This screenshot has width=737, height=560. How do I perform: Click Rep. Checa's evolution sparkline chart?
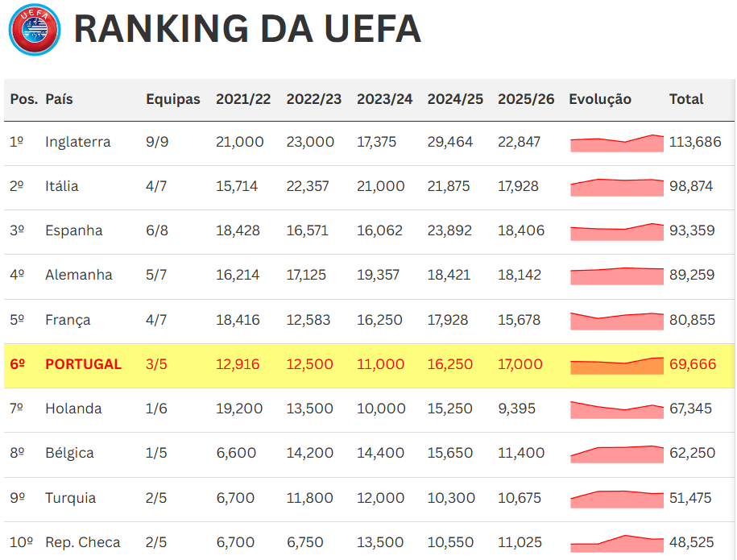click(x=616, y=544)
